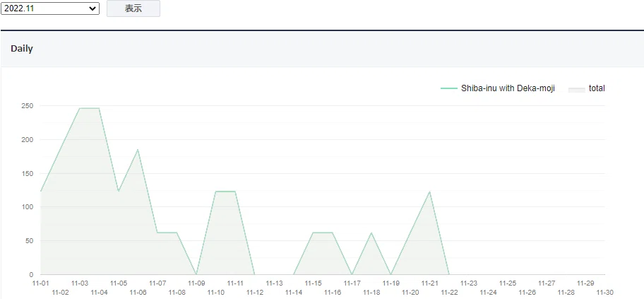This screenshot has width=644, height=299.
Task: Click the 11-06 x-axis label
Action: (138, 293)
